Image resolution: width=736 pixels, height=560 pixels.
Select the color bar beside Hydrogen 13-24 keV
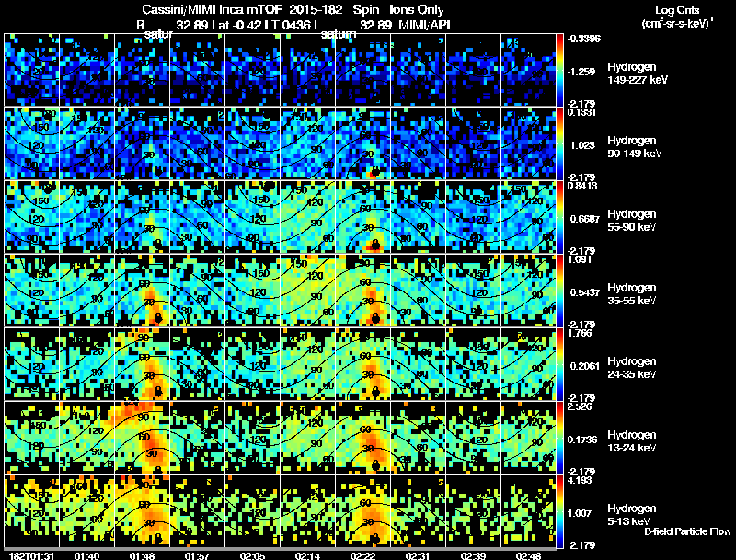(x=559, y=438)
